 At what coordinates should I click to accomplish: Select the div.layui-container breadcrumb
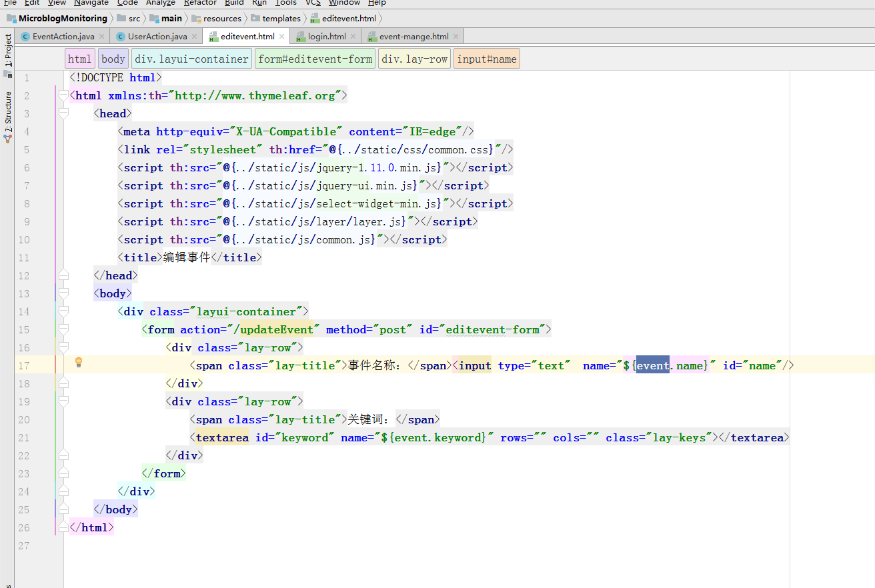pyautogui.click(x=191, y=59)
